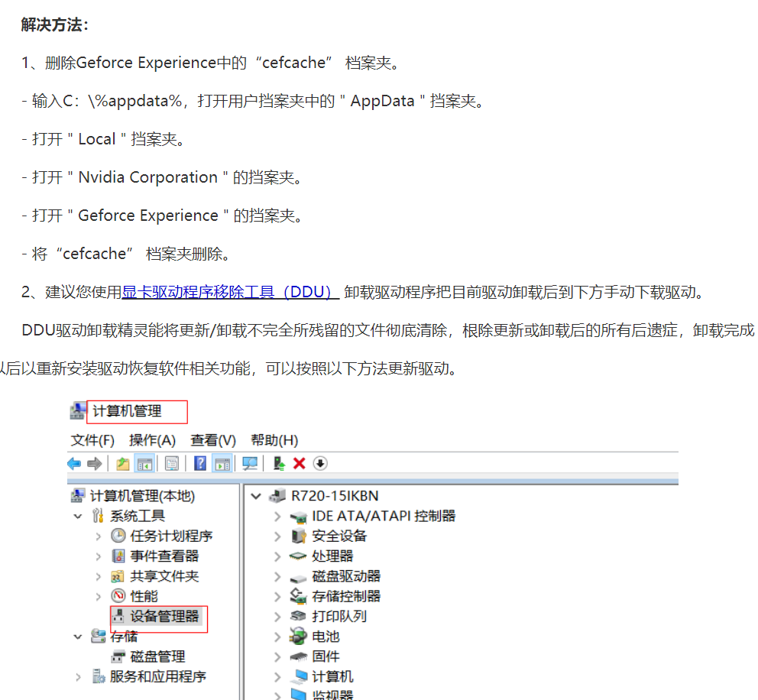Click the IDE ATA/ATAPI 控制器 device icon

[298, 517]
